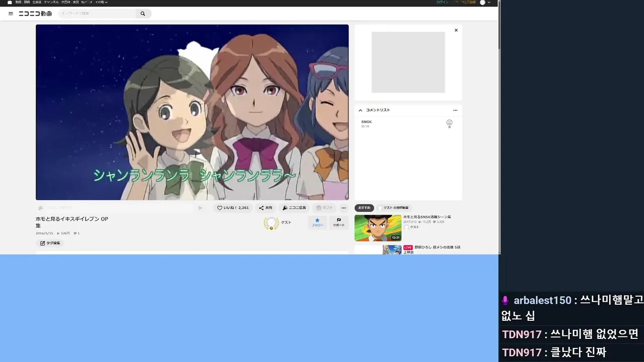
Task: Open the account registration link in top bar
Action: point(463,3)
